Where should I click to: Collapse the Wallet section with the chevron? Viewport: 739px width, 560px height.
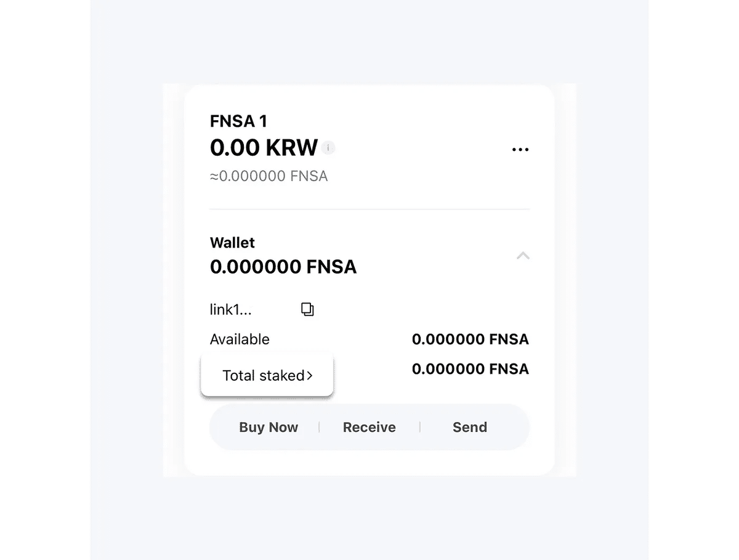(x=523, y=255)
